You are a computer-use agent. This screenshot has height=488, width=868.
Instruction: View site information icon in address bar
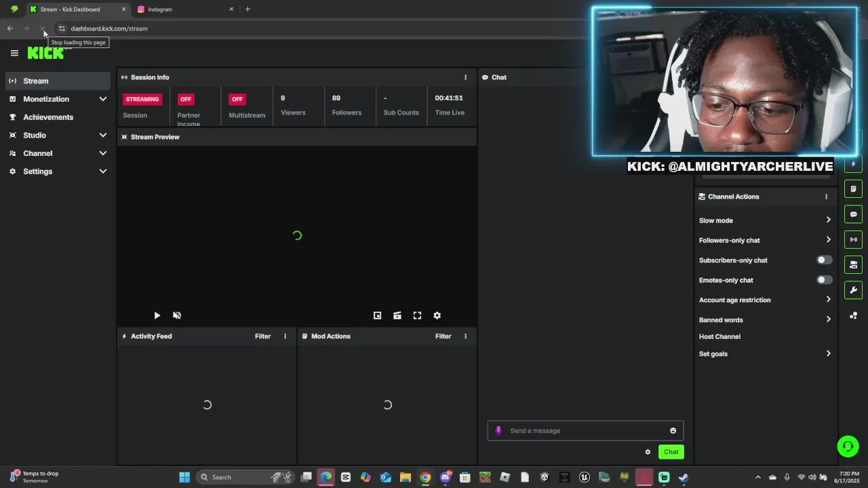coord(61,28)
